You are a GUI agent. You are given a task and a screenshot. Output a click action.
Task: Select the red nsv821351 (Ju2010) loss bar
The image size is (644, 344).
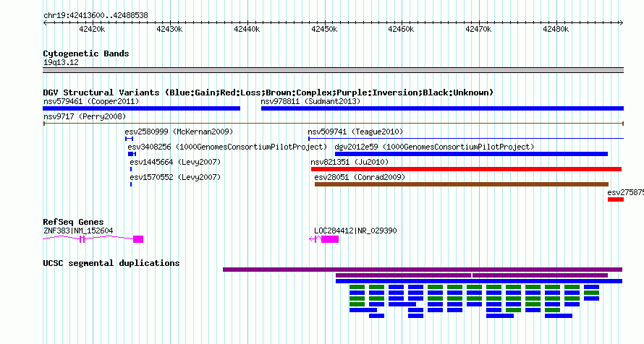pyautogui.click(x=466, y=169)
